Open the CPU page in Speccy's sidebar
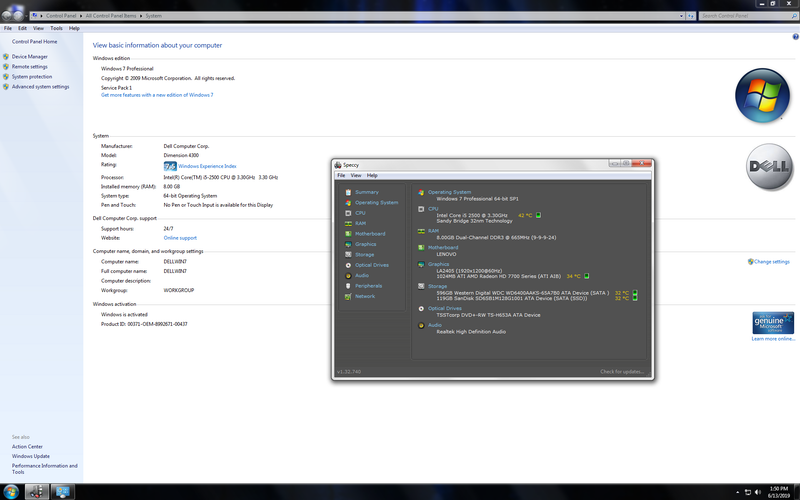The height and width of the screenshot is (500, 800). coord(360,213)
